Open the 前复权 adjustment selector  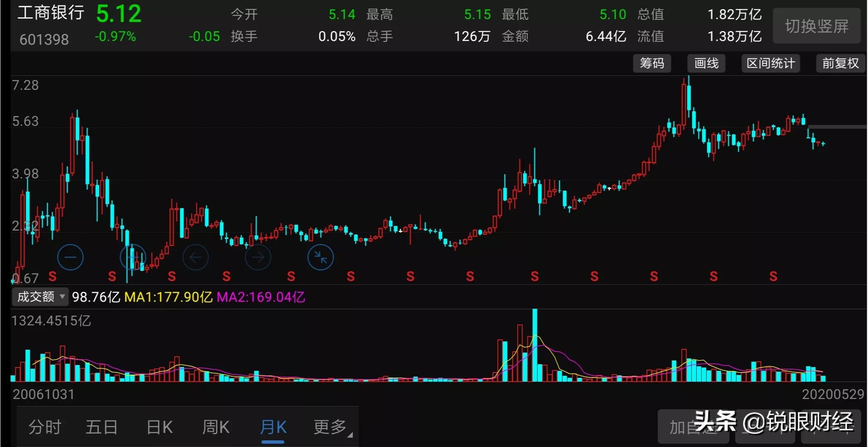tap(840, 63)
